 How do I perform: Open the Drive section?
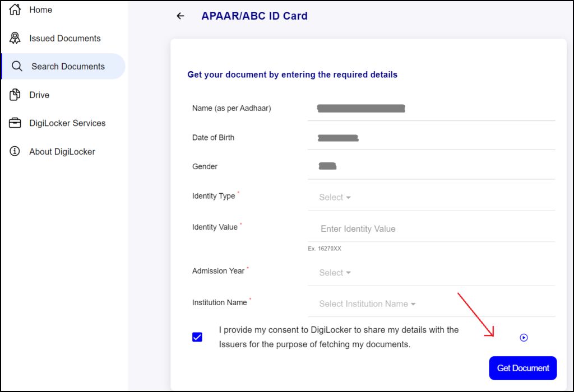pos(39,95)
